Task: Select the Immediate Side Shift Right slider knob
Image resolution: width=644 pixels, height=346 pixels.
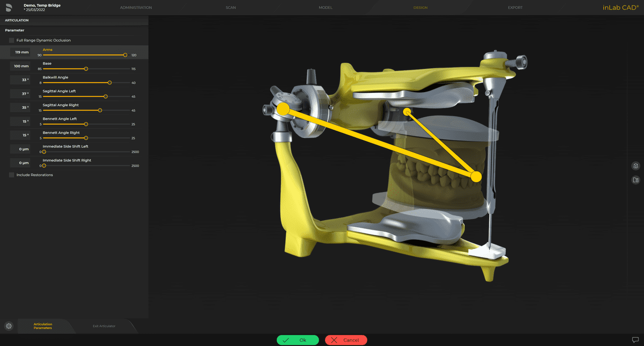Action: coord(44,165)
